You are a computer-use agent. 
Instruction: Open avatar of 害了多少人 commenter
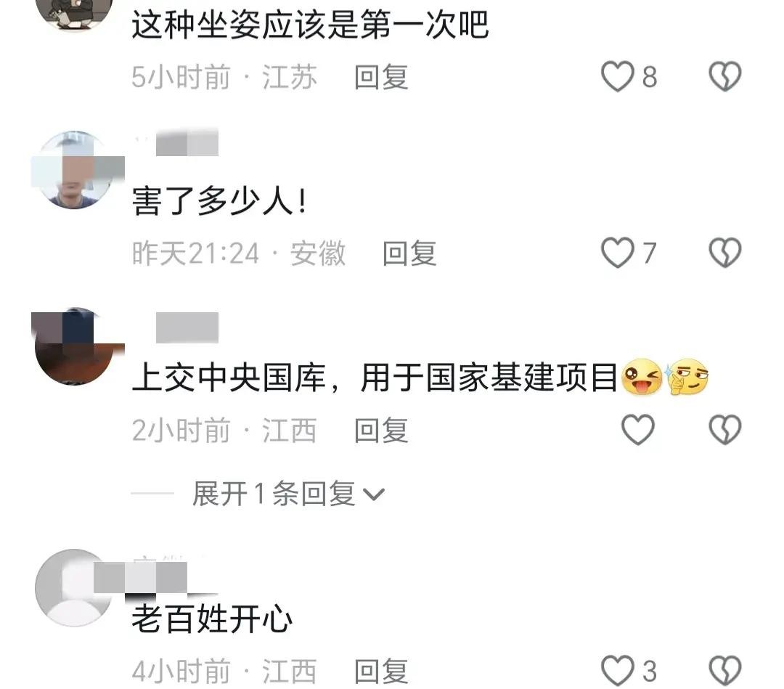pos(75,170)
